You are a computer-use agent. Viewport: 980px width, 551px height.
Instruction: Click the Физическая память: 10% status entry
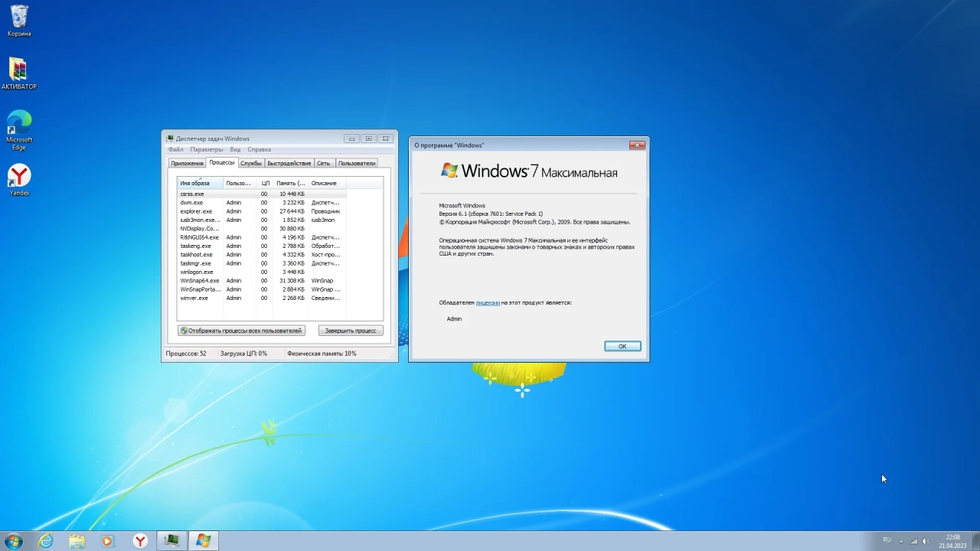pyautogui.click(x=322, y=354)
